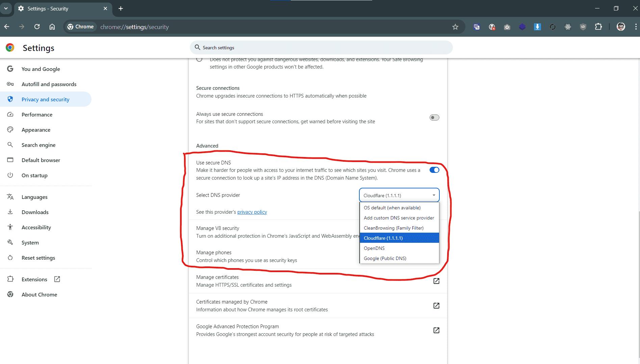This screenshot has width=640, height=364.
Task: Click the React atom extension icon
Action: tap(568, 27)
